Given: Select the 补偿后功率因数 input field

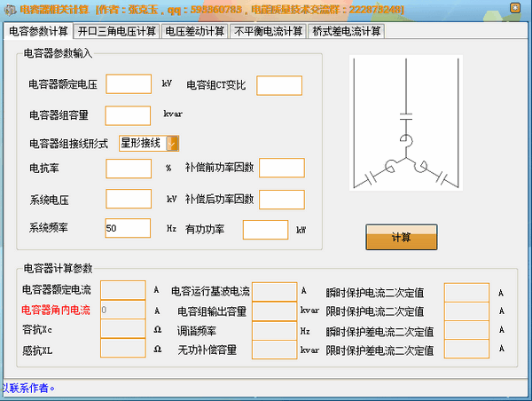Looking at the screenshot, I should coord(282,200).
